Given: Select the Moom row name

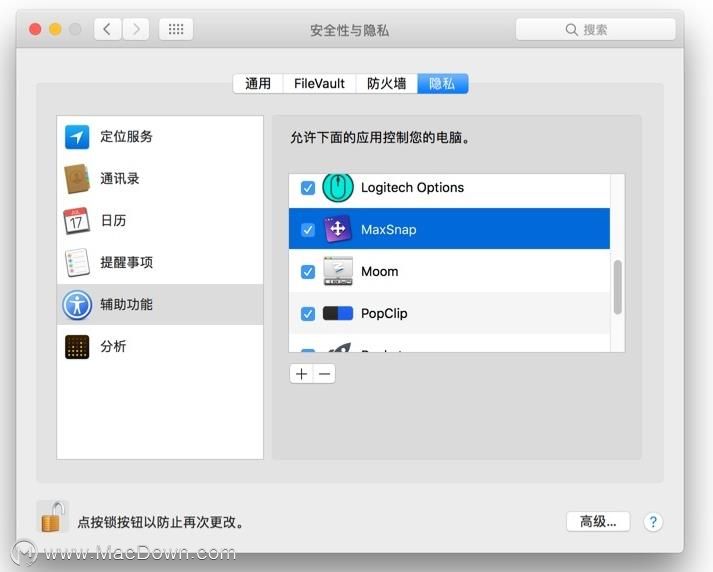Looking at the screenshot, I should tap(380, 272).
